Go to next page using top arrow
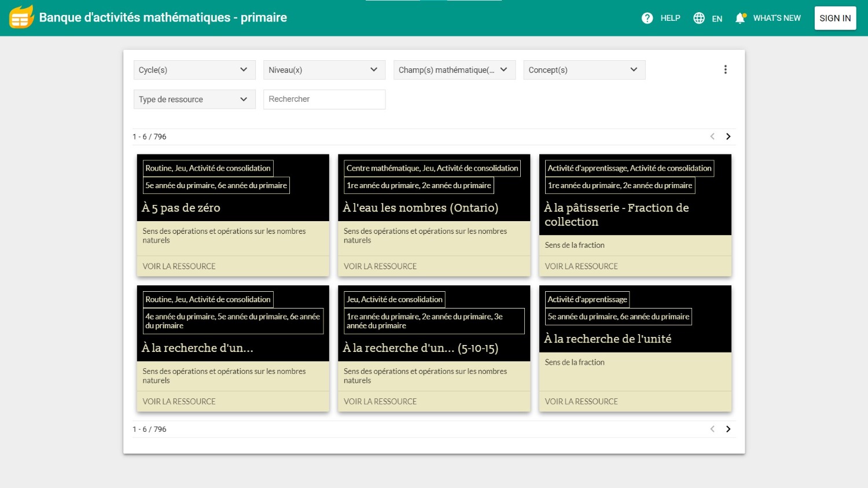This screenshot has height=488, width=868. (729, 137)
